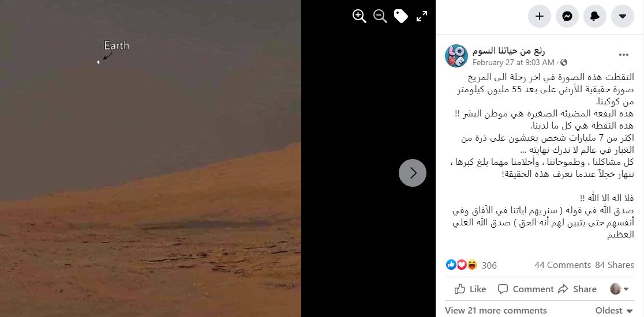Tag the photo using tag icon

coord(401,16)
